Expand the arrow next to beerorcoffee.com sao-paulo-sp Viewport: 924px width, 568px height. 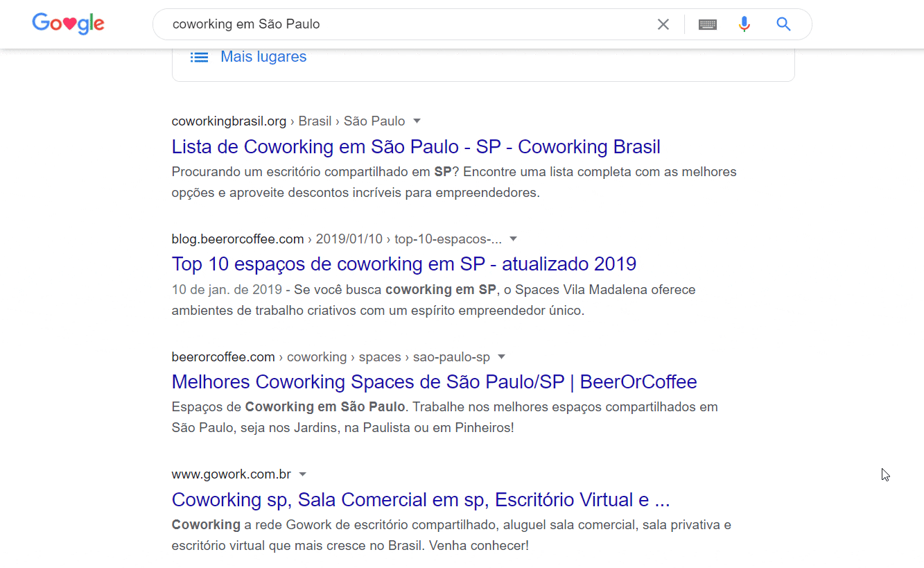point(502,356)
